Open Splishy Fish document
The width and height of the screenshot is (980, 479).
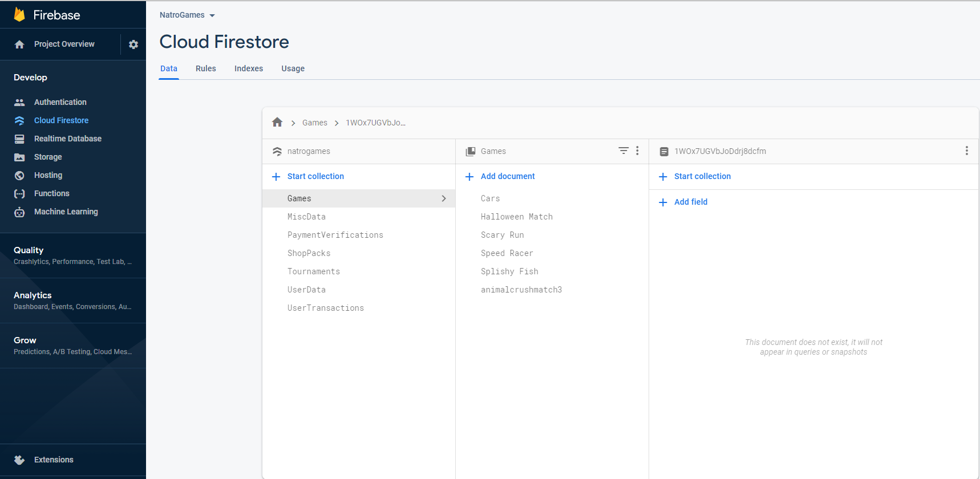tap(552, 271)
